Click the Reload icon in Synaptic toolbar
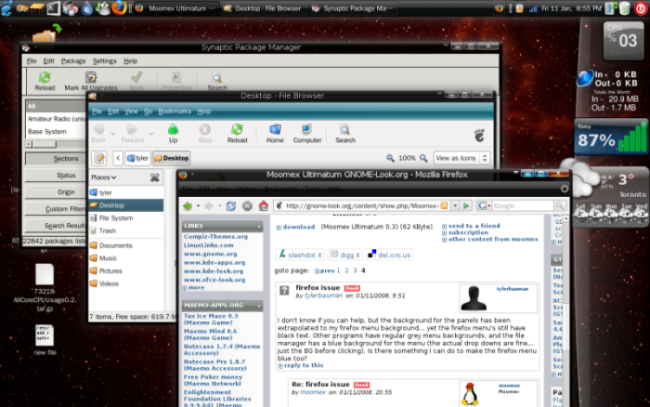 coord(44,78)
